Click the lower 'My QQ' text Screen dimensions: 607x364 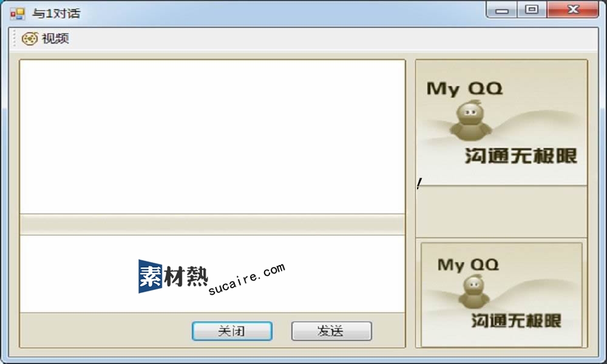click(x=468, y=265)
